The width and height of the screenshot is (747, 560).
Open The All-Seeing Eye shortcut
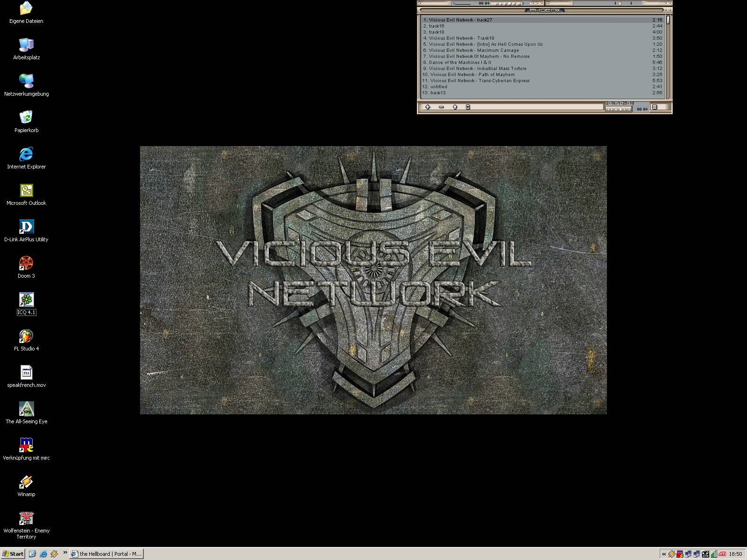[26, 410]
